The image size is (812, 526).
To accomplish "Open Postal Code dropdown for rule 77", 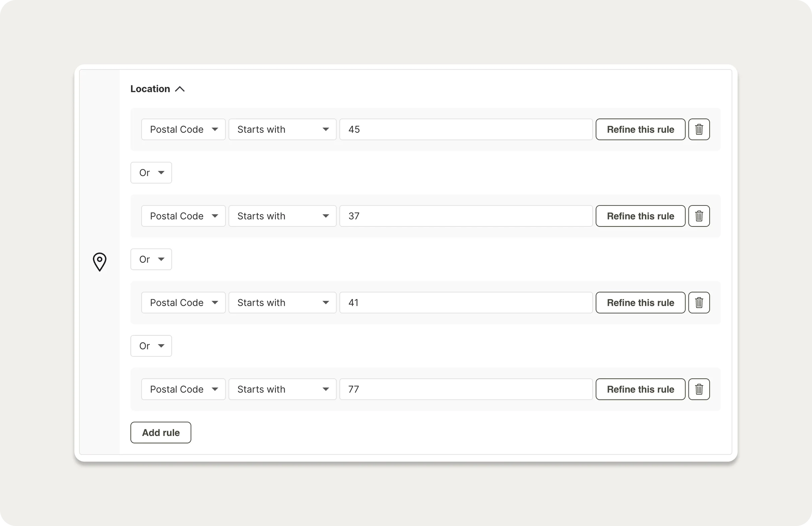I will coord(183,389).
